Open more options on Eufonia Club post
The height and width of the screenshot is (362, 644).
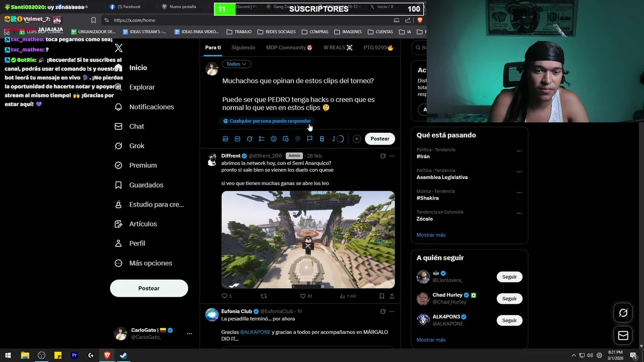coord(392,311)
